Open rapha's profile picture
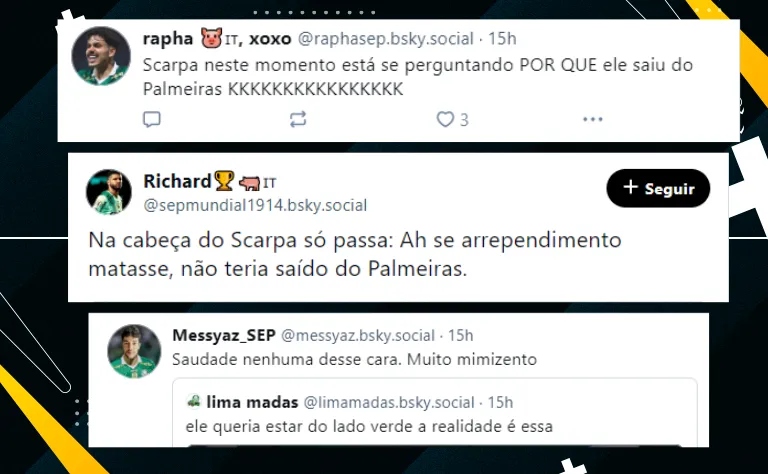The width and height of the screenshot is (768, 474). pyautogui.click(x=101, y=56)
